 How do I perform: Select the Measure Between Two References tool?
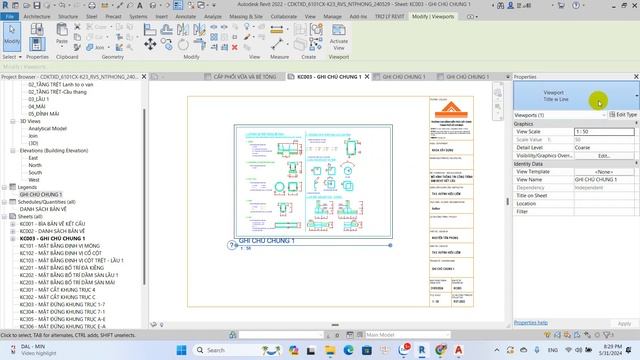pyautogui.click(x=276, y=44)
